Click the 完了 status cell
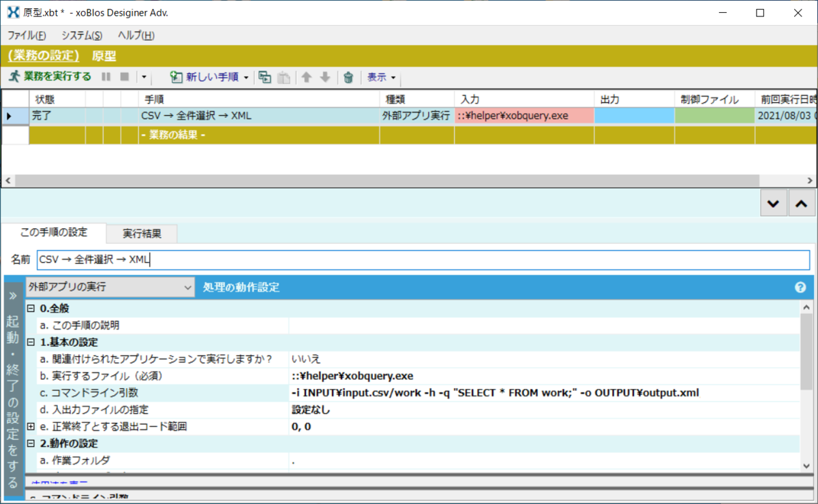 57,116
